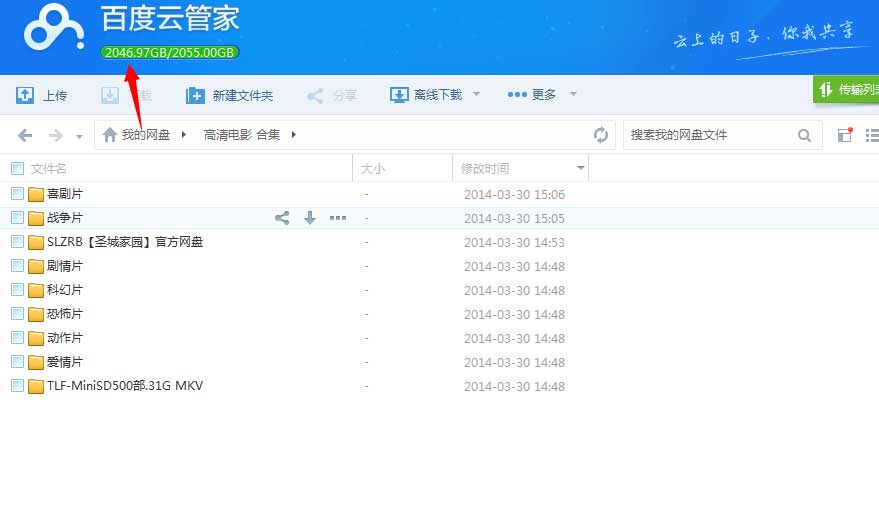Viewport: 879px width, 517px height.
Task: Expand the arrow after 高清电影 合集 breadcrumb
Action: 293,135
